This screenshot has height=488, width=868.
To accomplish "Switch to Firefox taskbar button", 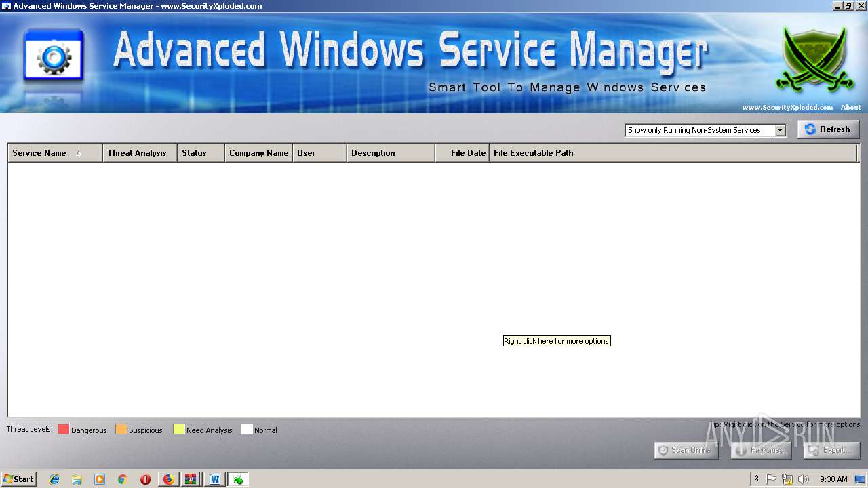I will 168,479.
